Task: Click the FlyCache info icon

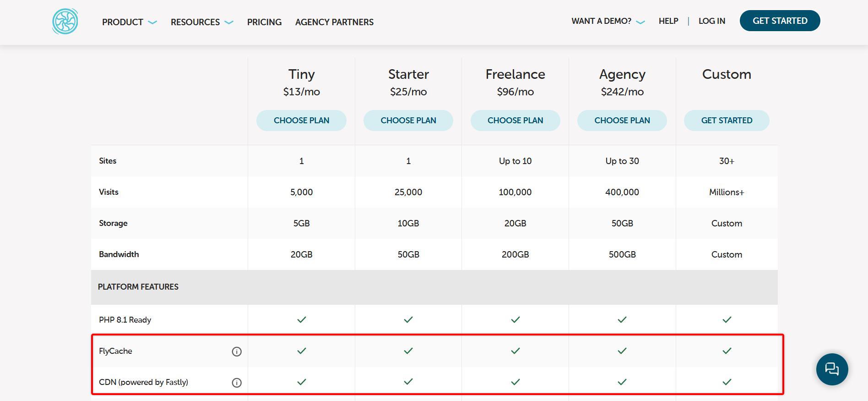Action: 237,352
